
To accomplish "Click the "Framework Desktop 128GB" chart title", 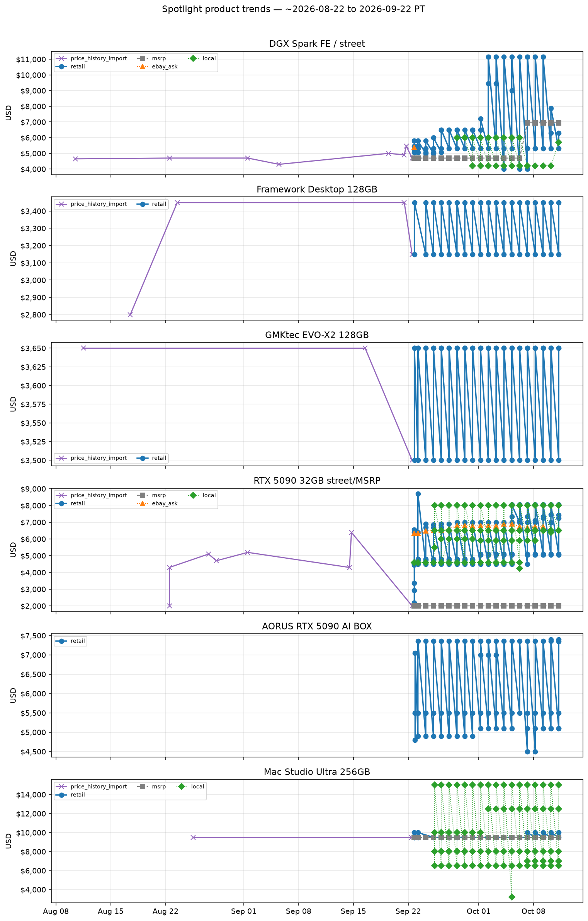I will (x=317, y=189).
